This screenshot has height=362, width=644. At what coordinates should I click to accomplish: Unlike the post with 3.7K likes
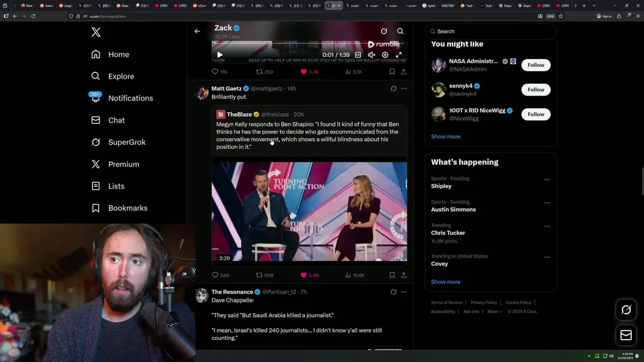tap(309, 72)
